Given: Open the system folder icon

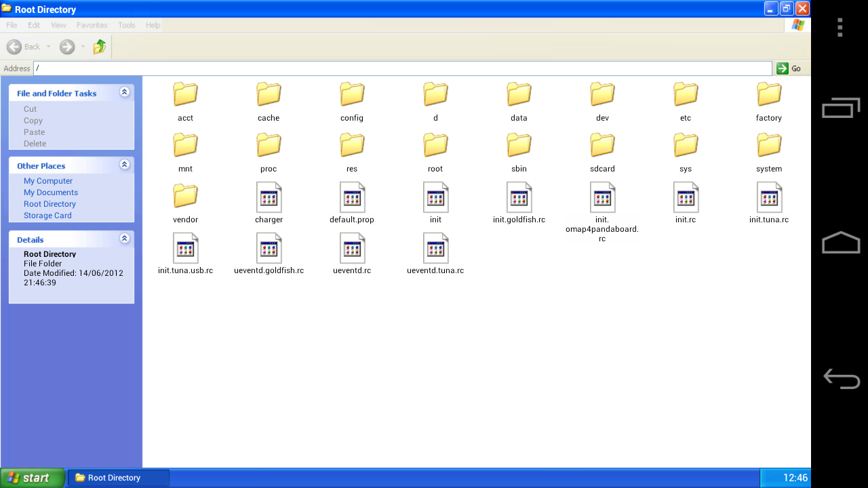Looking at the screenshot, I should [x=769, y=145].
